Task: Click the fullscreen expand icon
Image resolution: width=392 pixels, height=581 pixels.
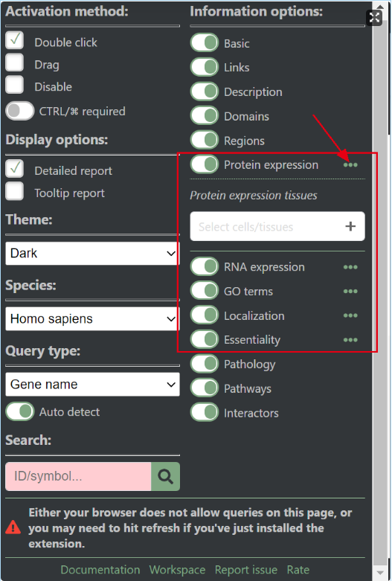Action: (x=374, y=17)
